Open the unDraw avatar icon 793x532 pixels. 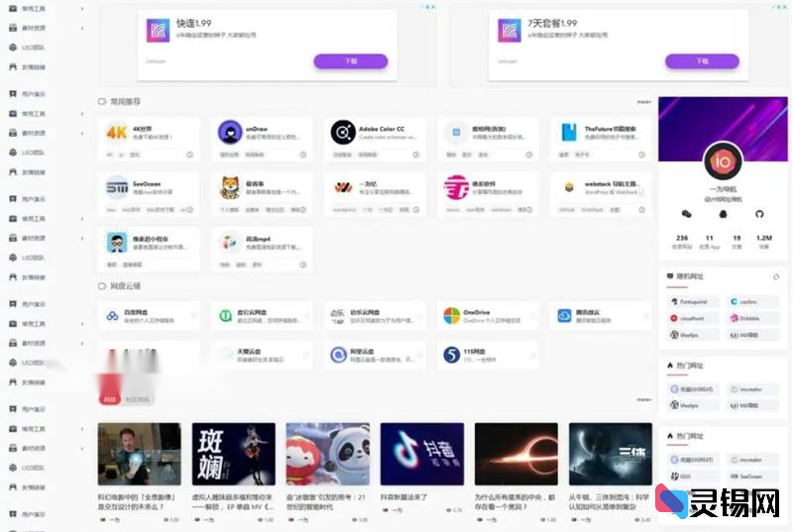230,133
